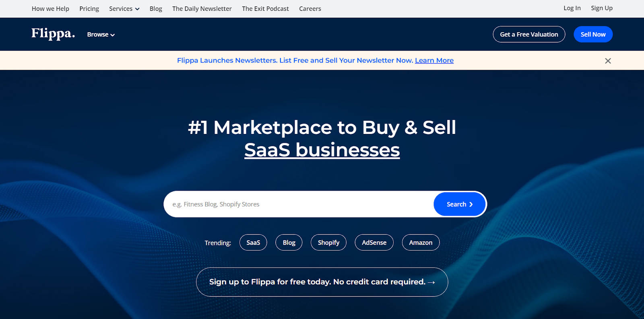This screenshot has width=644, height=319.
Task: Focus the marketplace search input field
Action: [299, 204]
